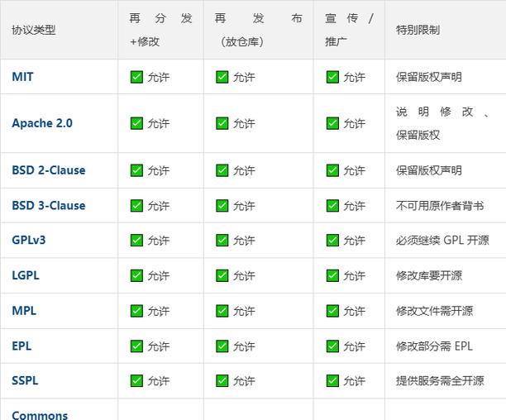
Task: Click green check in SSPL 再发布 cell
Action: pos(222,380)
